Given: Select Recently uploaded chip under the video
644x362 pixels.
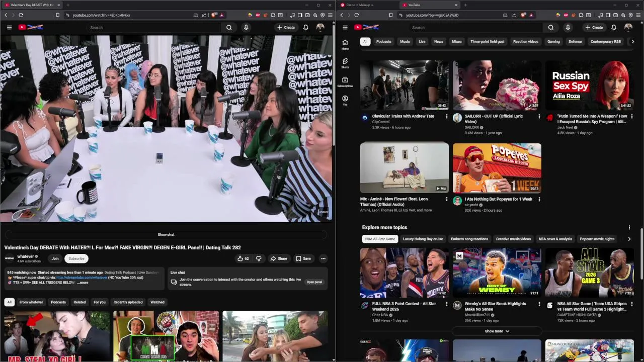Looking at the screenshot, I should (x=128, y=302).
